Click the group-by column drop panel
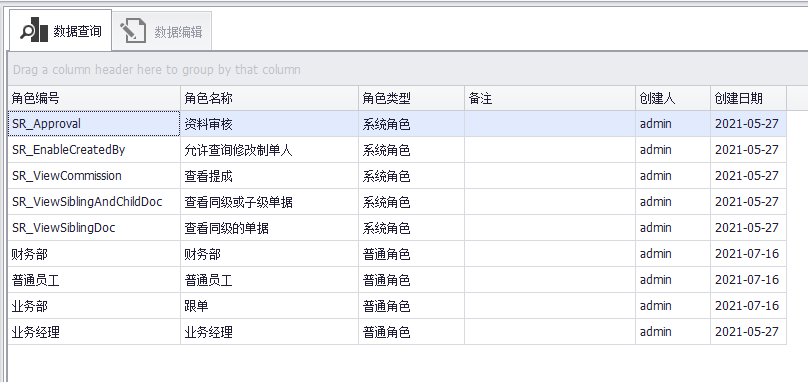Image resolution: width=808 pixels, height=382 pixels. point(408,69)
